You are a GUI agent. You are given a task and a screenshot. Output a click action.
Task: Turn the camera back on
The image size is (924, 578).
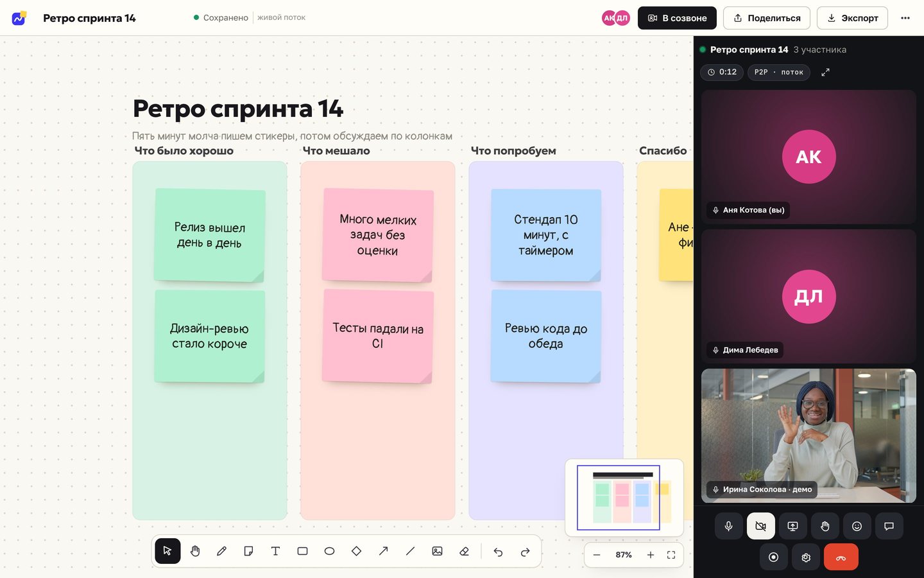[x=761, y=526]
